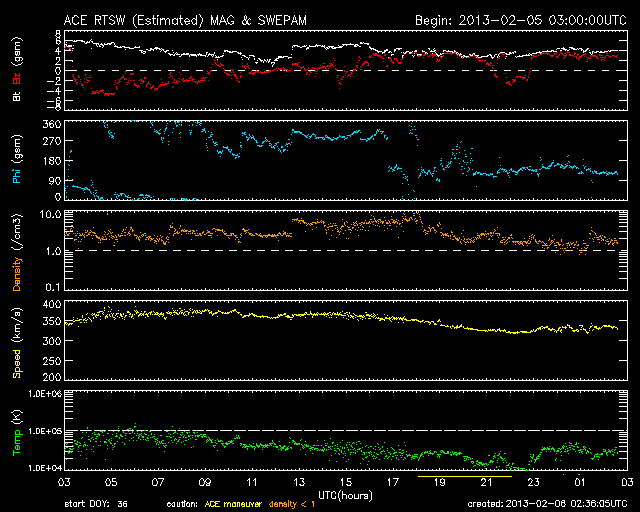Click the white 'Bt' axis label
Screen dimensions: 640x512
[x=17, y=96]
